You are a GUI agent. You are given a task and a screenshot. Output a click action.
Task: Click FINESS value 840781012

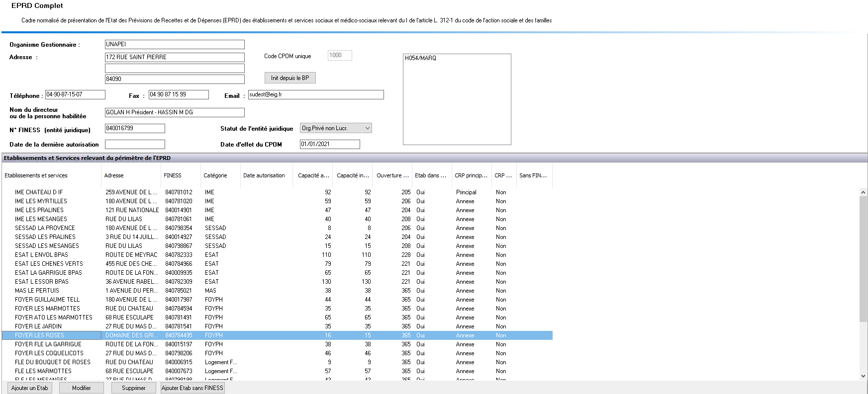click(x=179, y=192)
